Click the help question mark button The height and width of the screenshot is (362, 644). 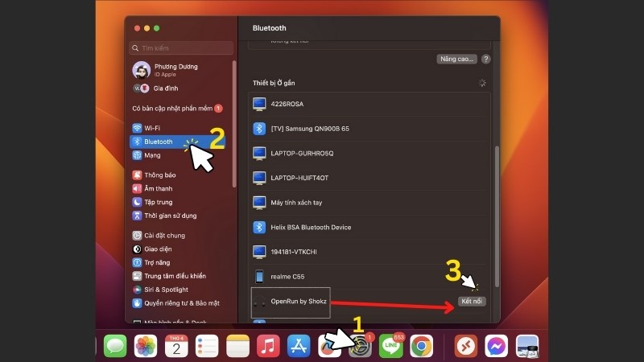(486, 59)
